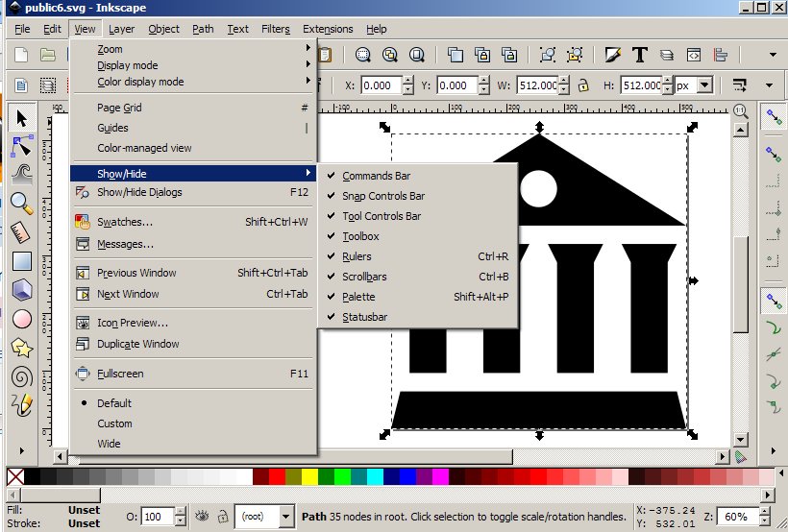This screenshot has width=788, height=532.
Task: Choose the Node editing tool
Action: coord(22,146)
